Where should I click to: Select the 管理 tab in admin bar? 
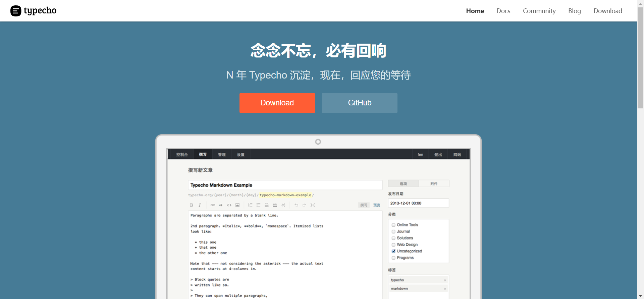pyautogui.click(x=222, y=154)
